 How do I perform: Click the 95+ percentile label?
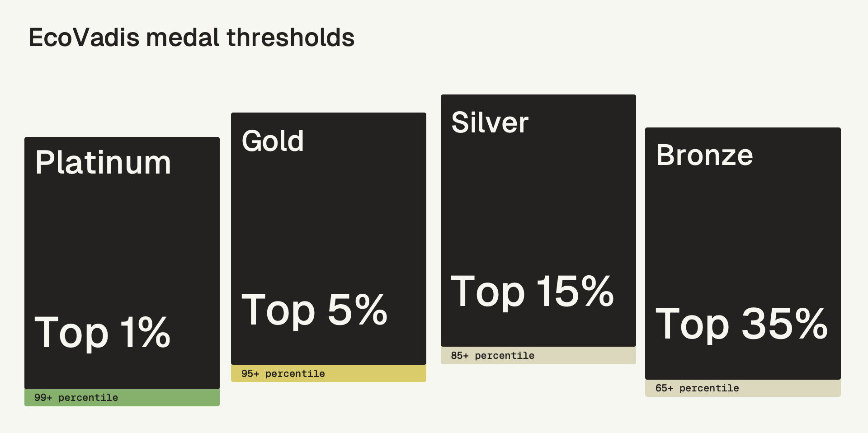pyautogui.click(x=283, y=374)
